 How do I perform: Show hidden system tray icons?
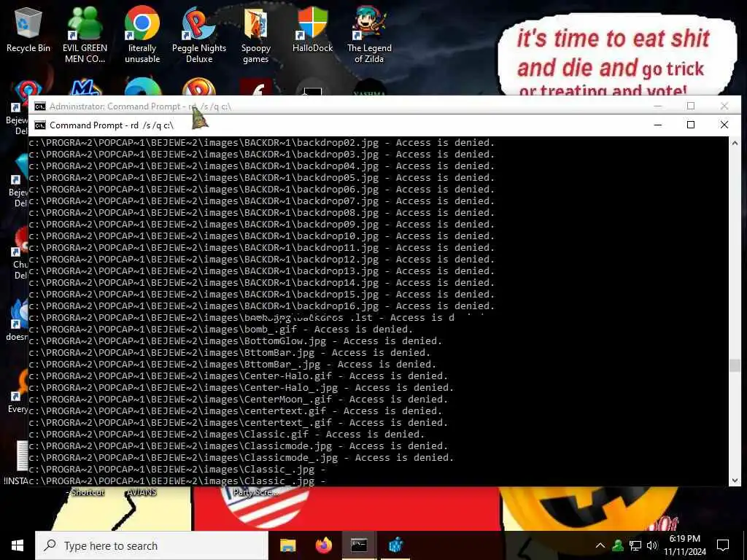600,545
